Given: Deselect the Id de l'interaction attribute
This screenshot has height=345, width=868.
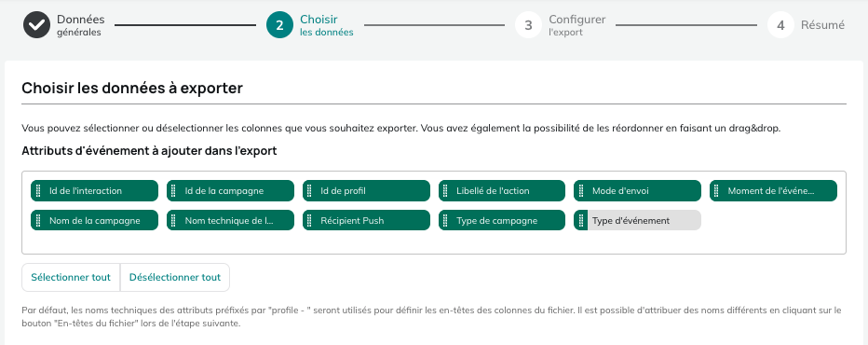Looking at the screenshot, I should coord(94,191).
